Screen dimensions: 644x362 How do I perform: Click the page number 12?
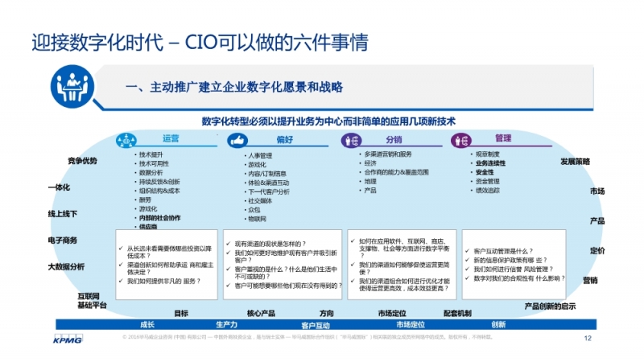(x=588, y=338)
